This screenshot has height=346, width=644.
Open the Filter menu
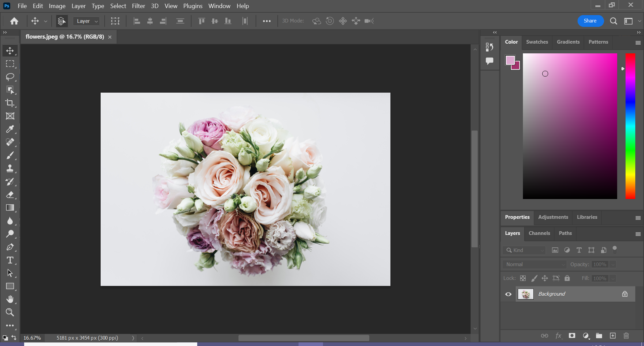139,6
